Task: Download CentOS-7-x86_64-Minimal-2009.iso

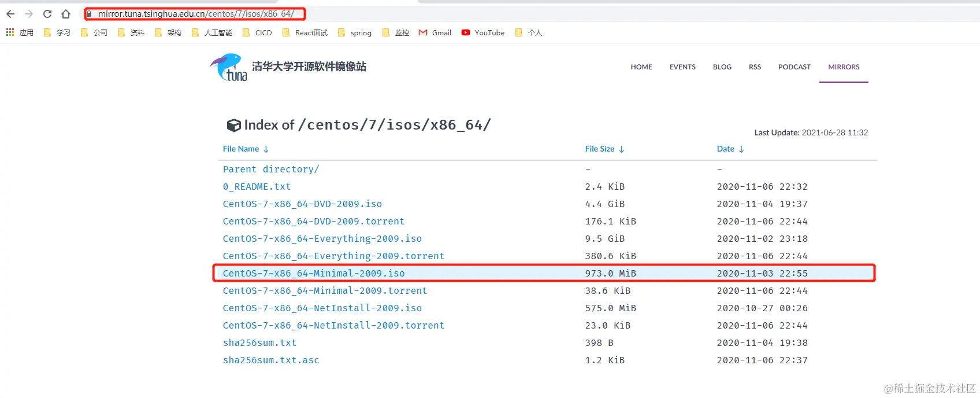Action: (314, 274)
